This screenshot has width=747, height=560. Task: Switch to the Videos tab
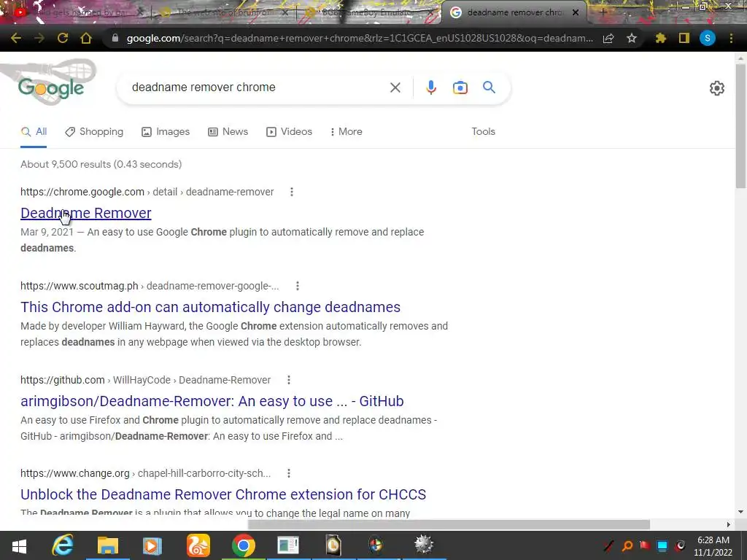point(289,132)
